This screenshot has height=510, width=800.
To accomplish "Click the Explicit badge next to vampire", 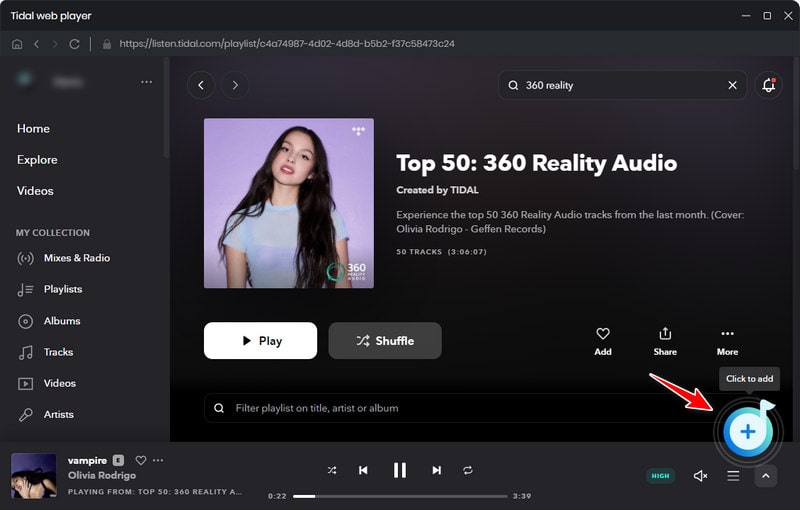I will click(118, 461).
